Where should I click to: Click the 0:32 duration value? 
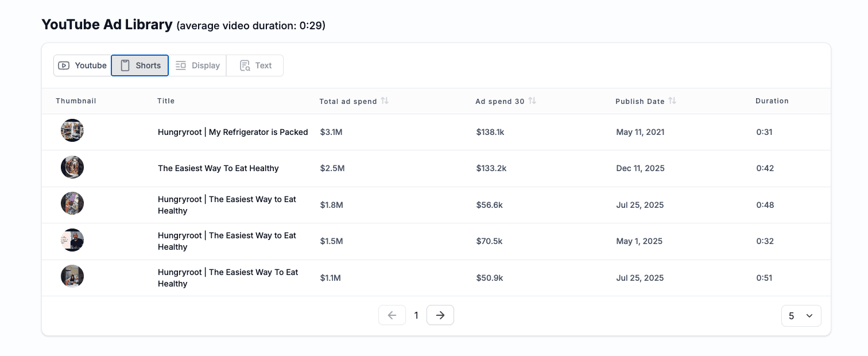[x=765, y=241]
